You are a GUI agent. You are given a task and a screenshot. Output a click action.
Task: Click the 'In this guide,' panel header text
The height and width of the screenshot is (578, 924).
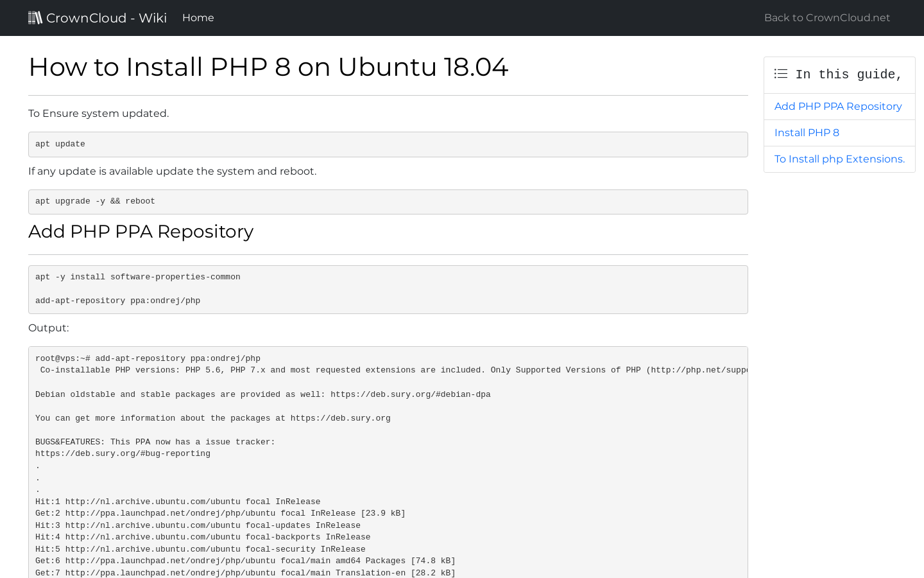tap(848, 74)
